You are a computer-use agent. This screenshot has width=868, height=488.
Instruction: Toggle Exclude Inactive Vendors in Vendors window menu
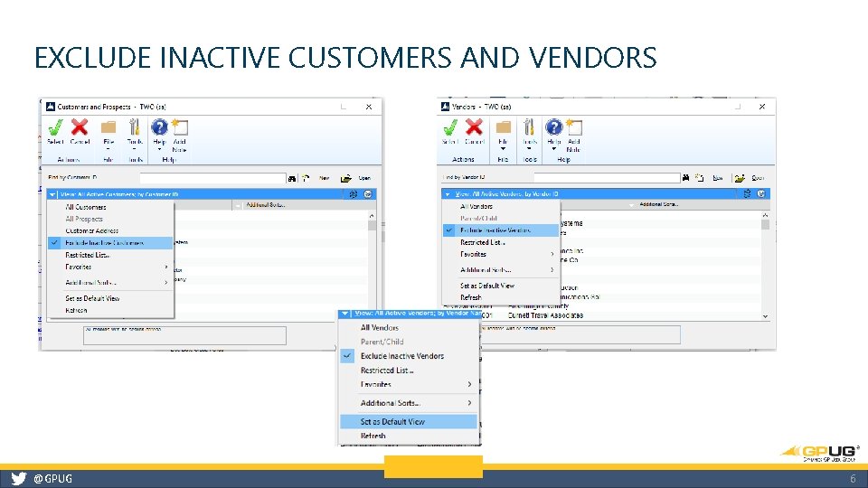500,230
